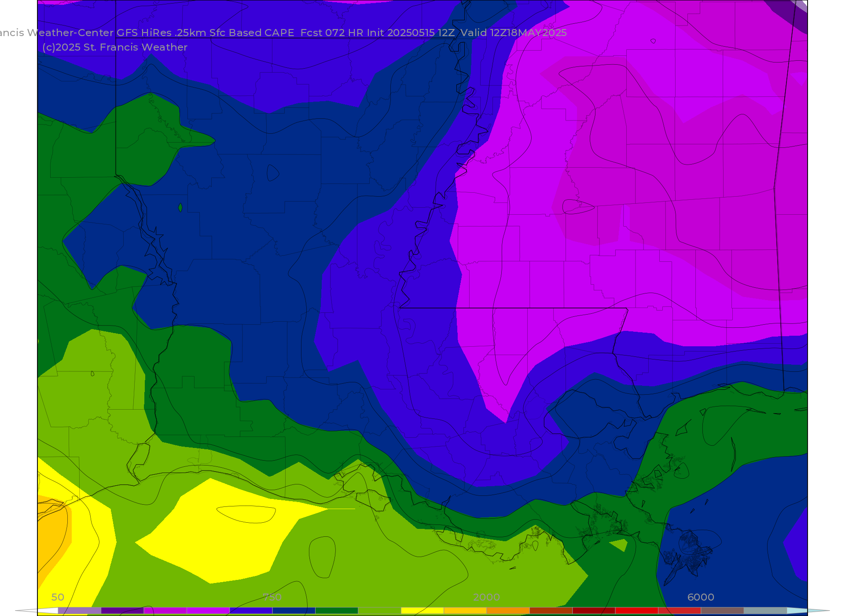Click the dark green legend swatch
This screenshot has width=845, height=616.
337,611
